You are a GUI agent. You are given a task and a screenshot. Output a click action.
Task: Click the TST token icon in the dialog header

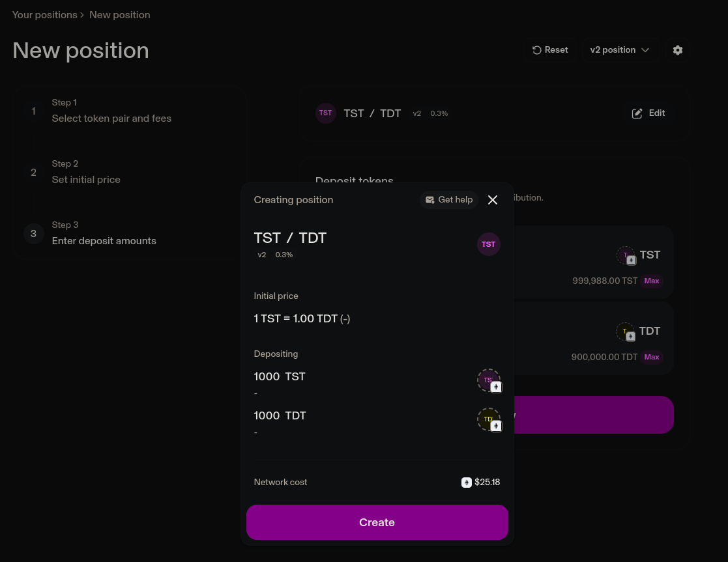coord(488,244)
